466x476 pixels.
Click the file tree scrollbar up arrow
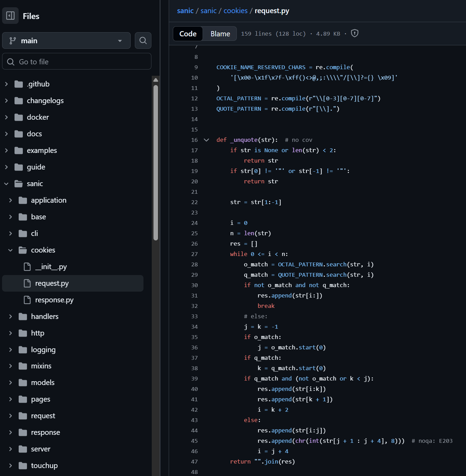pyautogui.click(x=156, y=80)
